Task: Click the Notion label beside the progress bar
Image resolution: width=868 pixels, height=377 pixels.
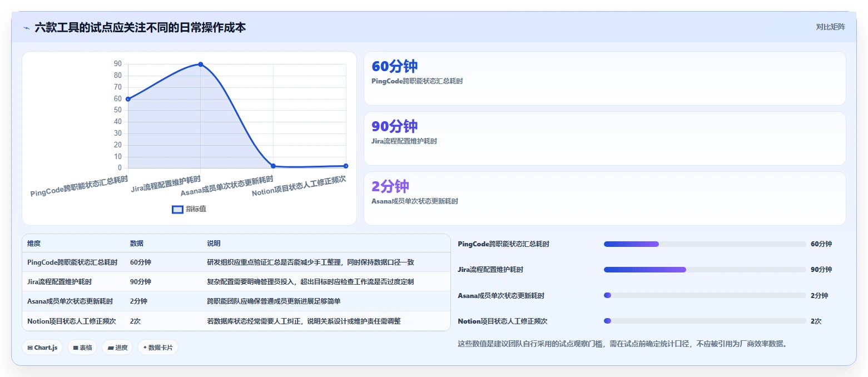Action: click(x=502, y=321)
